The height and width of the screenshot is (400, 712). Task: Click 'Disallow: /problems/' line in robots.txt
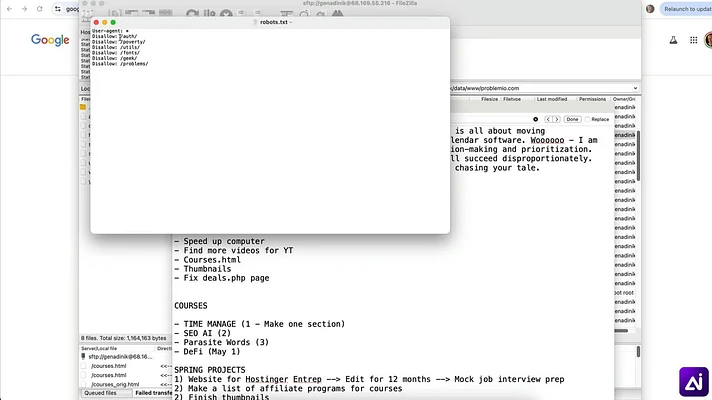coord(120,64)
